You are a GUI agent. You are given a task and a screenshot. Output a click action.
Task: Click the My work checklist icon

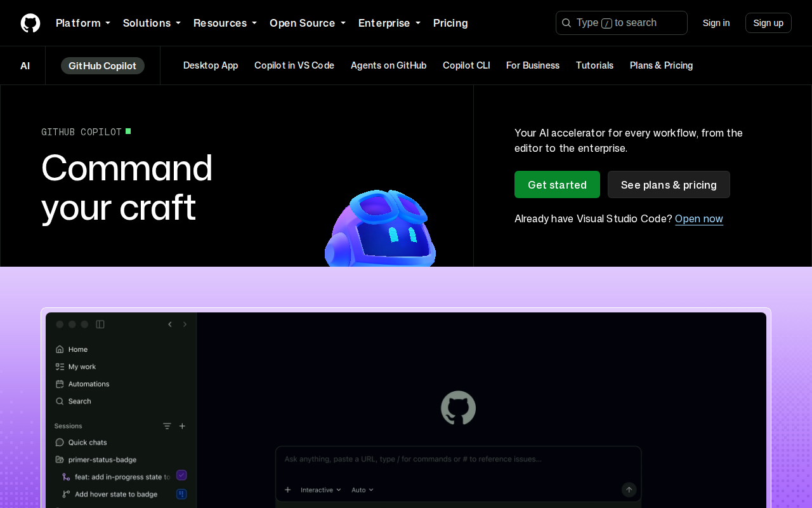60,366
